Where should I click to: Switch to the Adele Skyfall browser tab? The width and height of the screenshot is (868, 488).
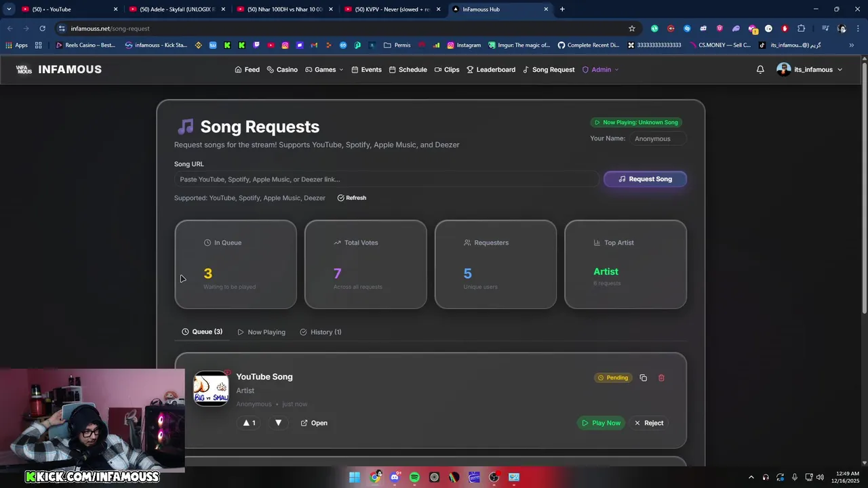coord(176,9)
